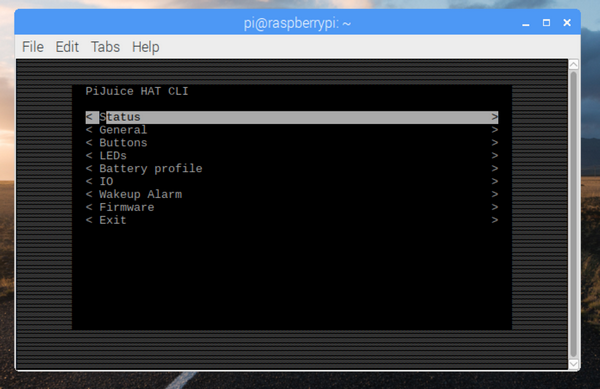
Task: Minimize the terminal window
Action: 526,23
